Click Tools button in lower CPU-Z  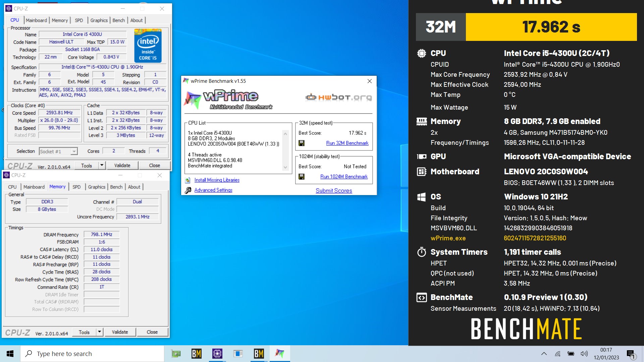84,332
